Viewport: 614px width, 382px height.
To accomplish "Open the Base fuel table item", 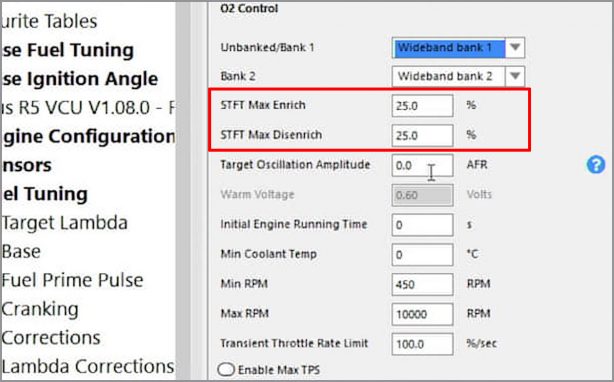I will pyautogui.click(x=21, y=251).
